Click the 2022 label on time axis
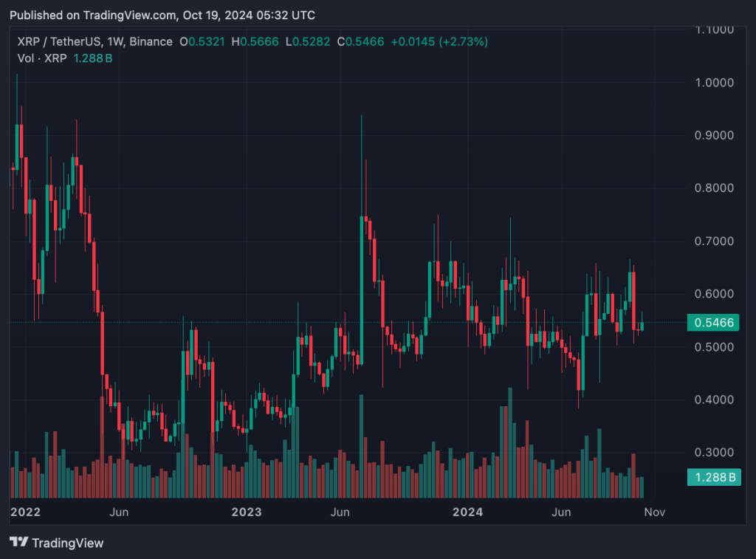 pos(24,512)
